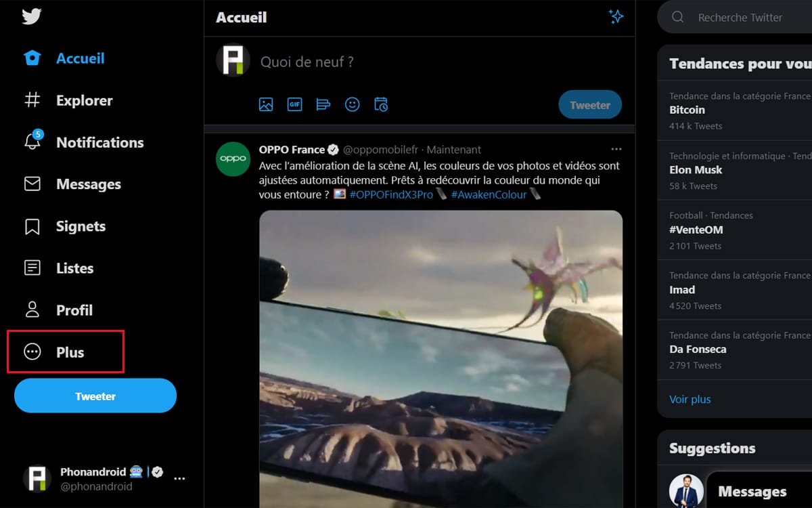Click the blue Tweeter button in the sidebar
This screenshot has height=508, width=812.
click(x=95, y=396)
